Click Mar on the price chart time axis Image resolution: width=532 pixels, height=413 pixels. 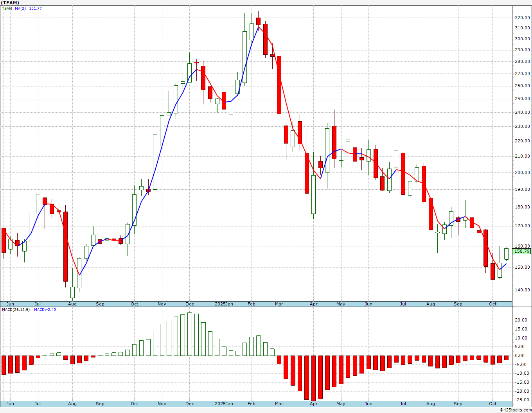(x=279, y=304)
